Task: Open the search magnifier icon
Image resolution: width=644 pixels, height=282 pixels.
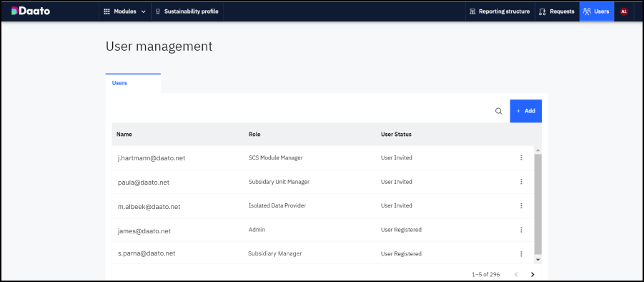Action: tap(499, 111)
